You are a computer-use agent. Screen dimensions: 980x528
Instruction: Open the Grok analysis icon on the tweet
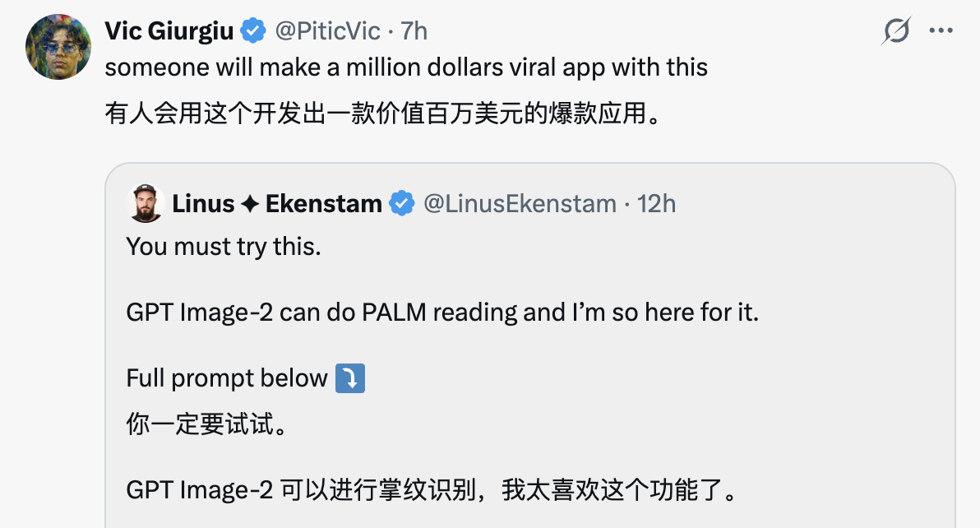896,30
